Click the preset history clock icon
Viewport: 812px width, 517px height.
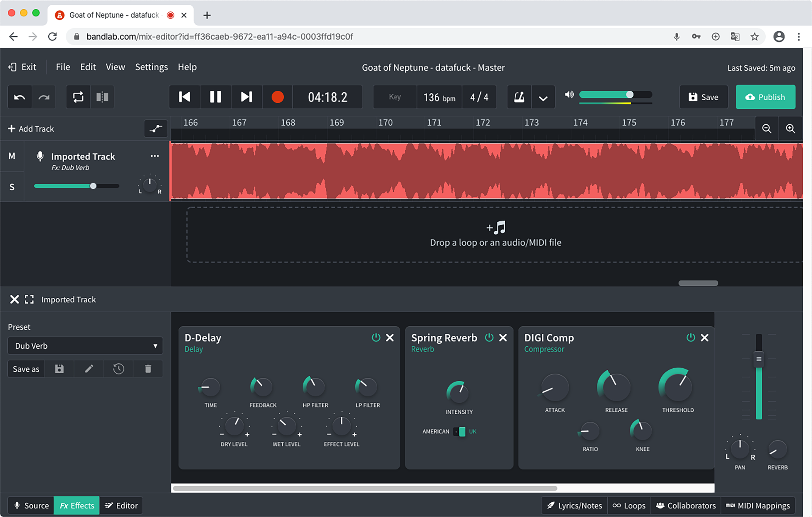pyautogui.click(x=118, y=369)
